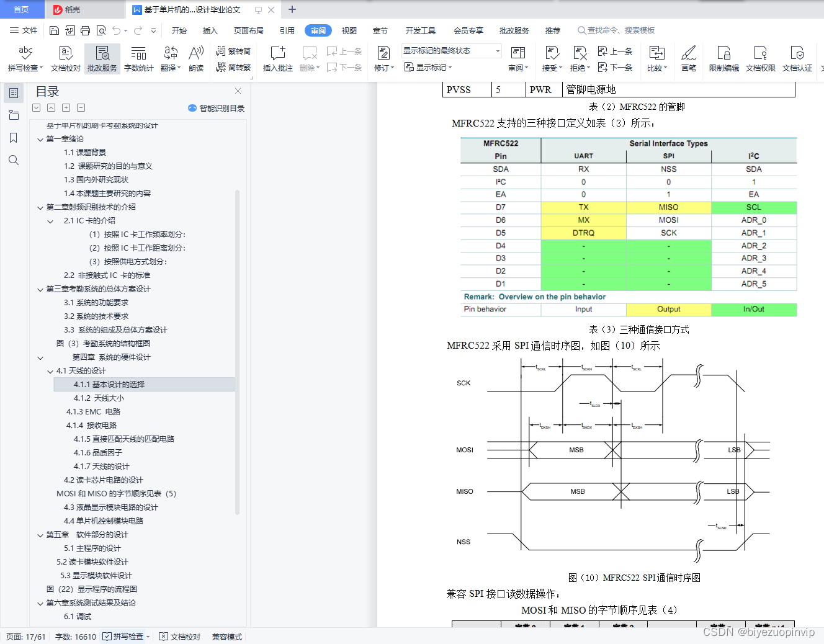Open the chapter navigation icon in sidebar
Viewport: 824px width, 644px height.
(x=14, y=115)
